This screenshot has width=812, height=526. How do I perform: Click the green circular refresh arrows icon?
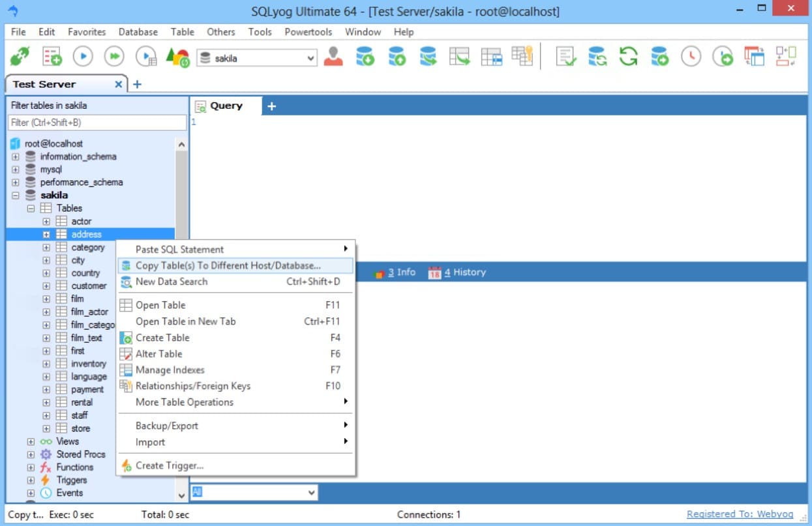click(x=628, y=57)
